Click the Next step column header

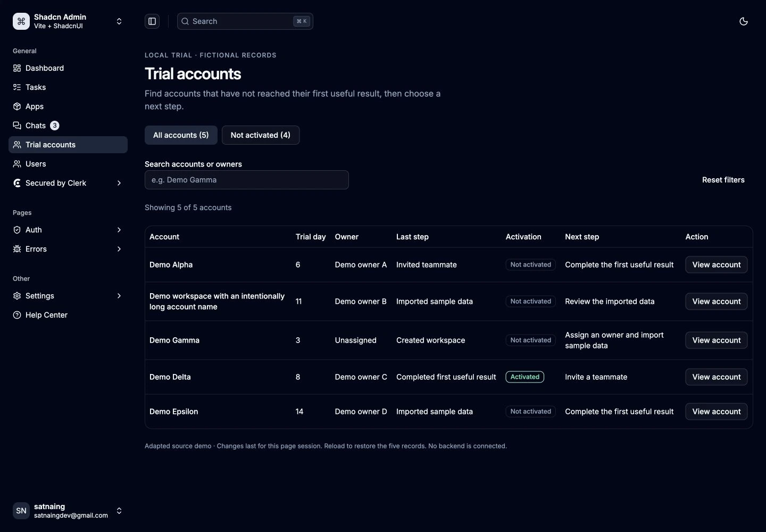coord(582,237)
